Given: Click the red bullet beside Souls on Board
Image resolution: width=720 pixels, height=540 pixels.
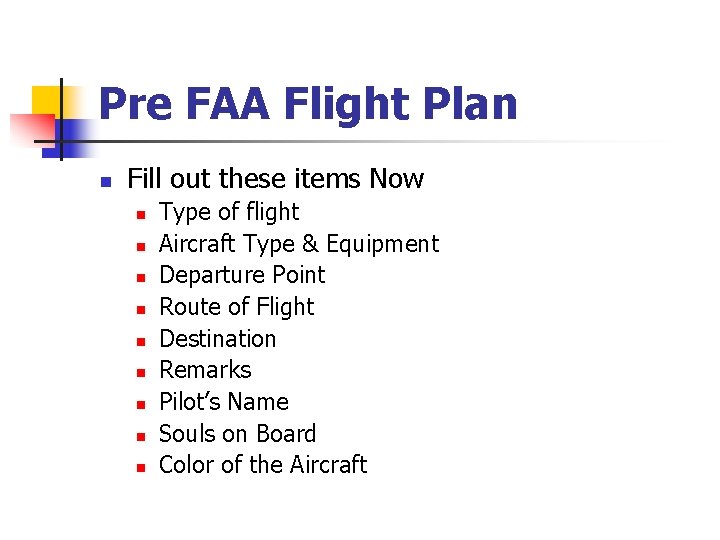Looking at the screenshot, I should pos(142,437).
